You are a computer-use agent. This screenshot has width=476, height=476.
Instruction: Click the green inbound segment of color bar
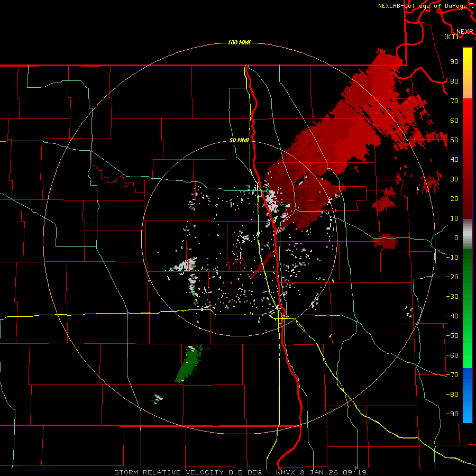pos(467,309)
